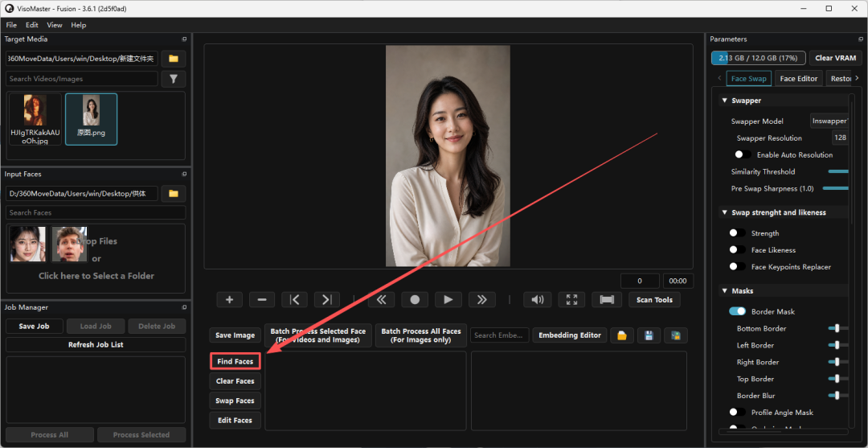Browse for Input Faces folder
Viewport: 868px width, 448px height.
(x=174, y=193)
